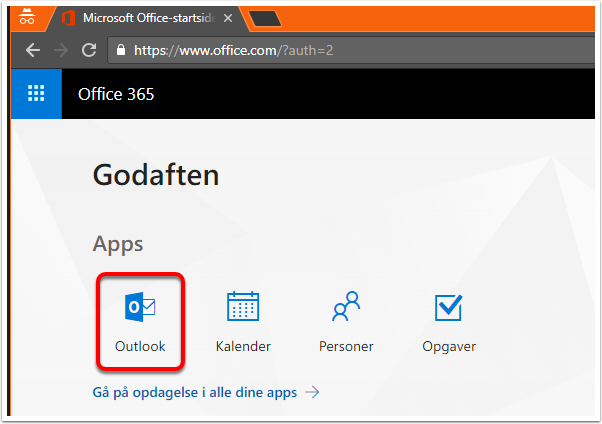The height and width of the screenshot is (424, 602).
Task: Open the Opgaver app
Action: pyautogui.click(x=449, y=322)
